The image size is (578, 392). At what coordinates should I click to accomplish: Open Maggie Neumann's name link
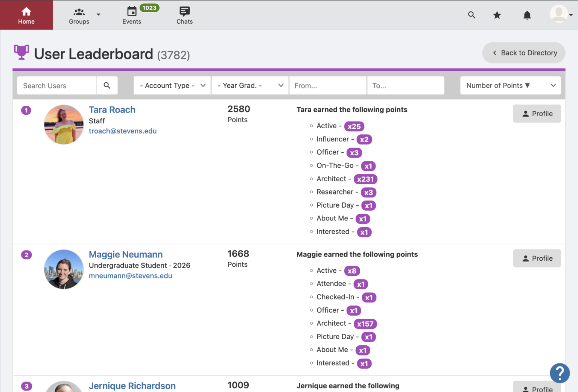(126, 255)
